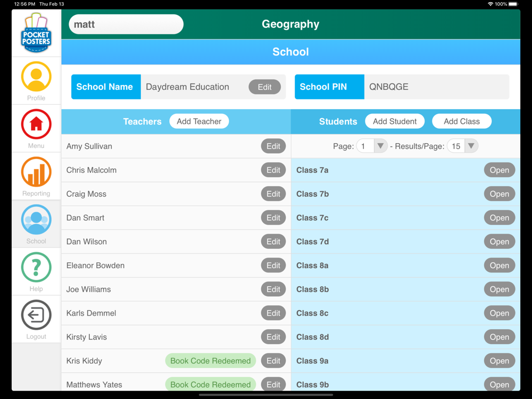Open Class 8b
Screen dimensions: 532x399
pos(500,289)
